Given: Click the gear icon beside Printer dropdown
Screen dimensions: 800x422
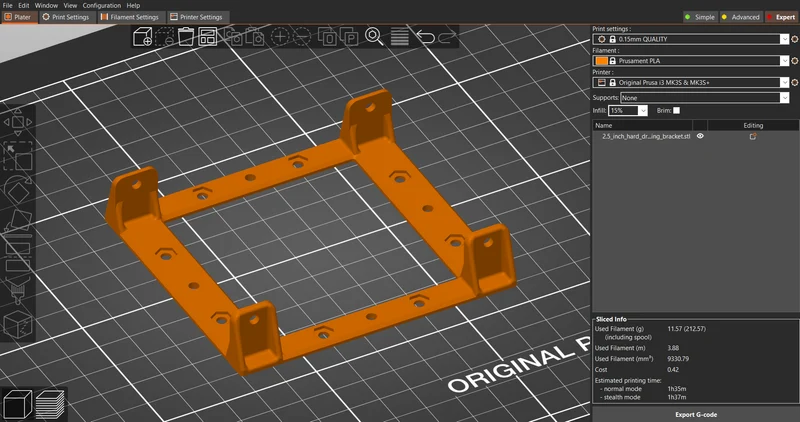Looking at the screenshot, I should pos(794,82).
